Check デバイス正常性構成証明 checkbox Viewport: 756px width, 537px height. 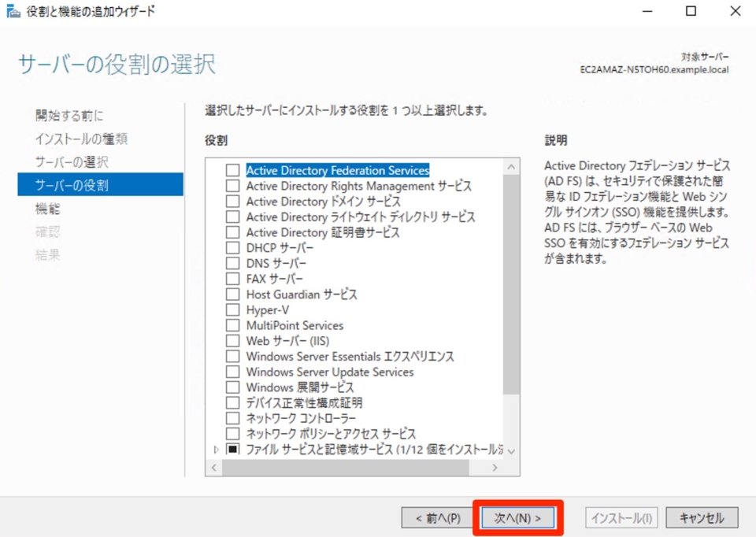(x=233, y=402)
